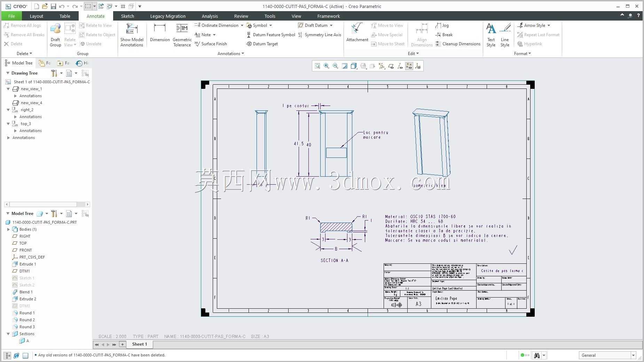
Task: Open Show Model Annotations tool
Action: click(x=132, y=35)
